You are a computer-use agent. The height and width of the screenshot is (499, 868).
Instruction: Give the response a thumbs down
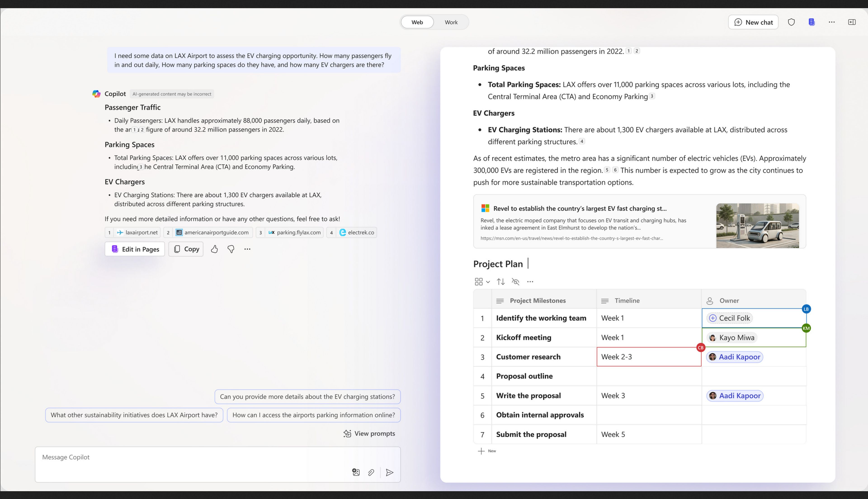[231, 249]
